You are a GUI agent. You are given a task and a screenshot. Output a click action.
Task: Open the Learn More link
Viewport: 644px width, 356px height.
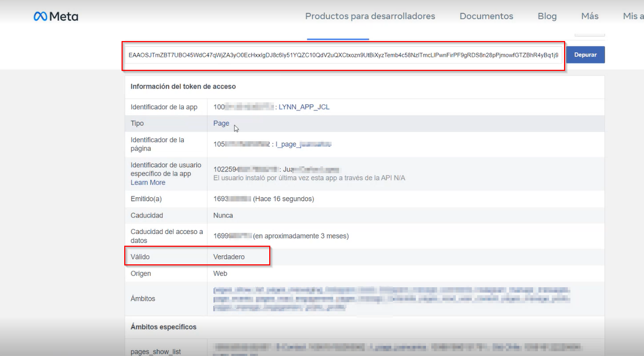click(148, 182)
